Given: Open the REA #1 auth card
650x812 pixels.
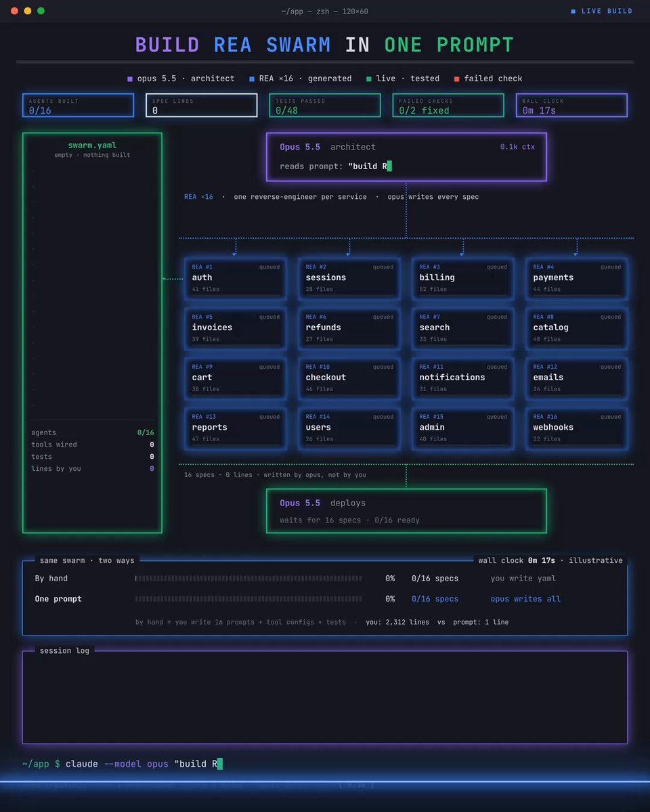Looking at the screenshot, I should tap(236, 278).
